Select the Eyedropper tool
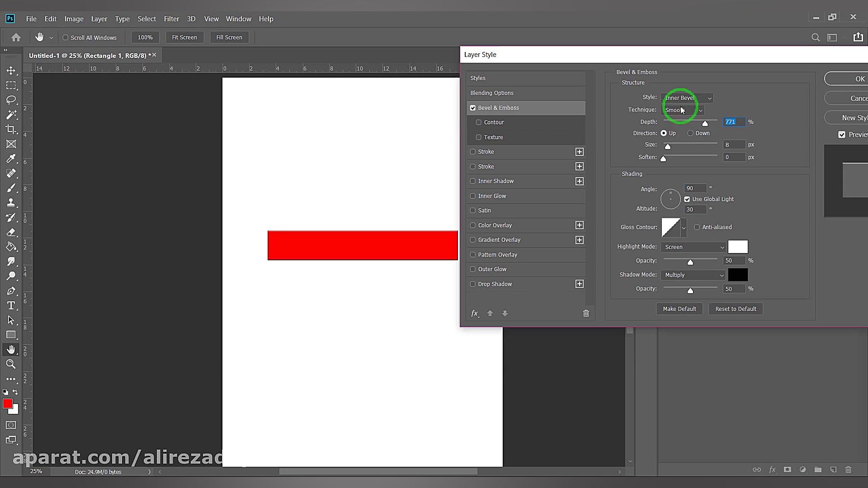 pos(11,159)
